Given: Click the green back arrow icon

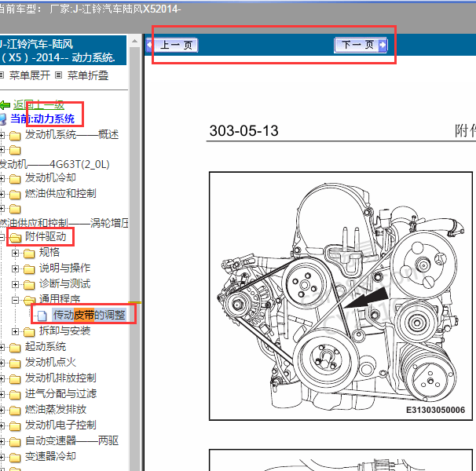Looking at the screenshot, I should [x=5, y=105].
